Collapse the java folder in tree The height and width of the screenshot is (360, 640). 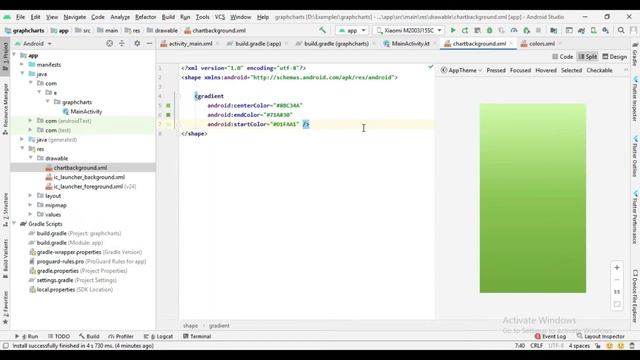click(x=22, y=74)
